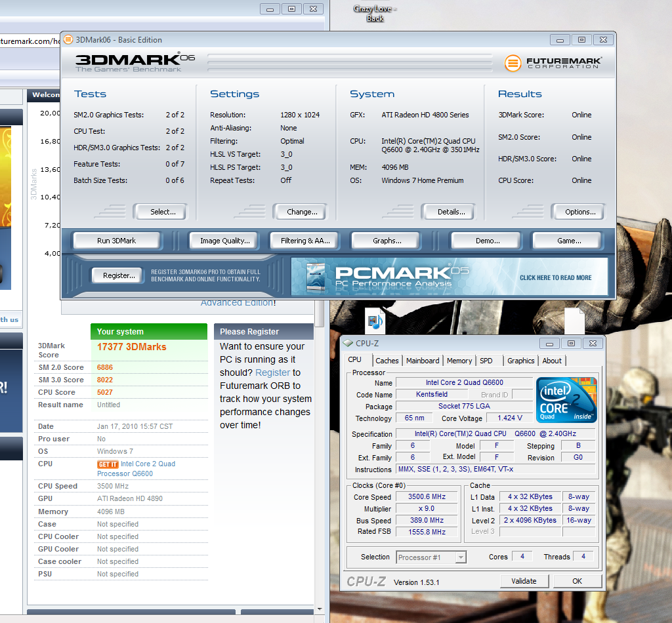Select Crazy Love - Back desktop item
Image resolution: width=672 pixels, height=623 pixels.
coord(375,13)
